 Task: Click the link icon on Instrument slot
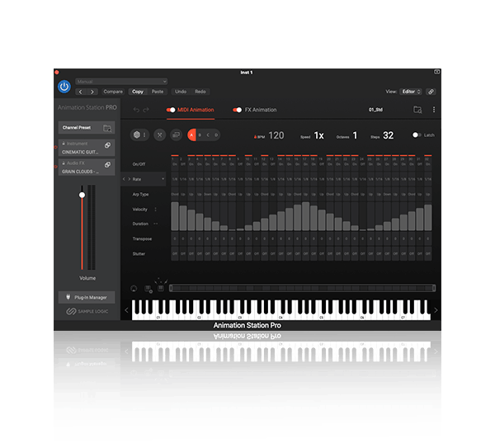tap(107, 145)
